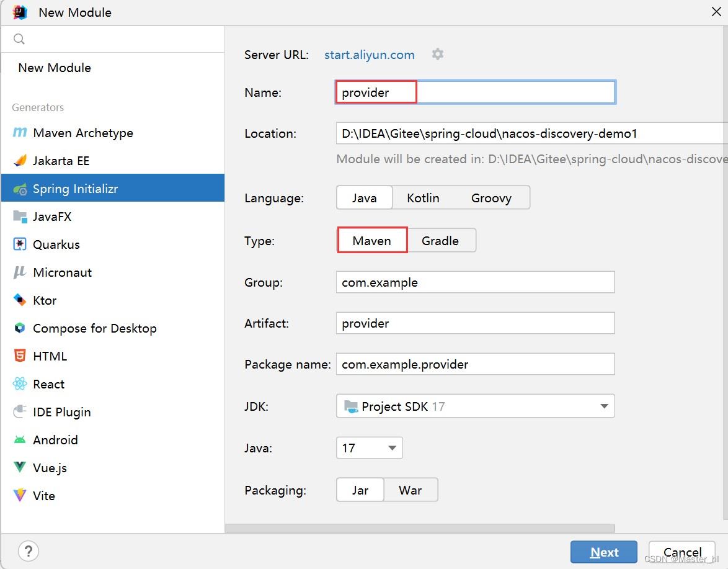Click the Server URL settings gear icon
Image resolution: width=728 pixels, height=569 pixels.
tap(438, 55)
